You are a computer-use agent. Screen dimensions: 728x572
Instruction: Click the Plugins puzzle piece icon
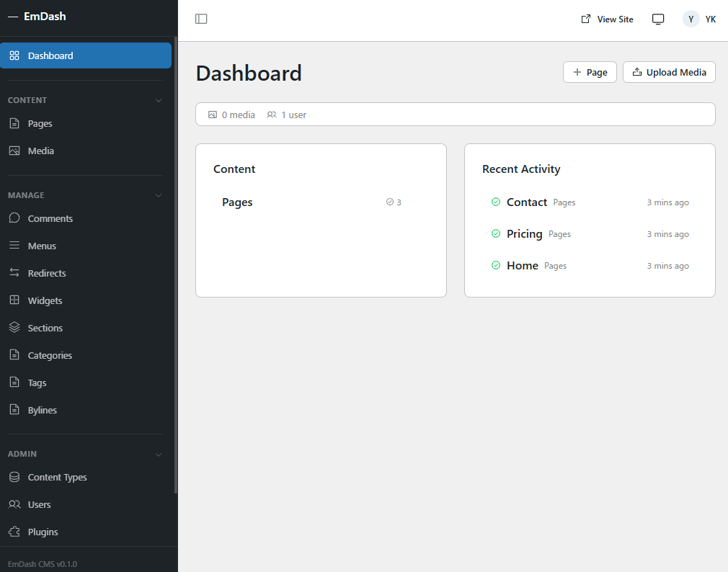pos(14,532)
